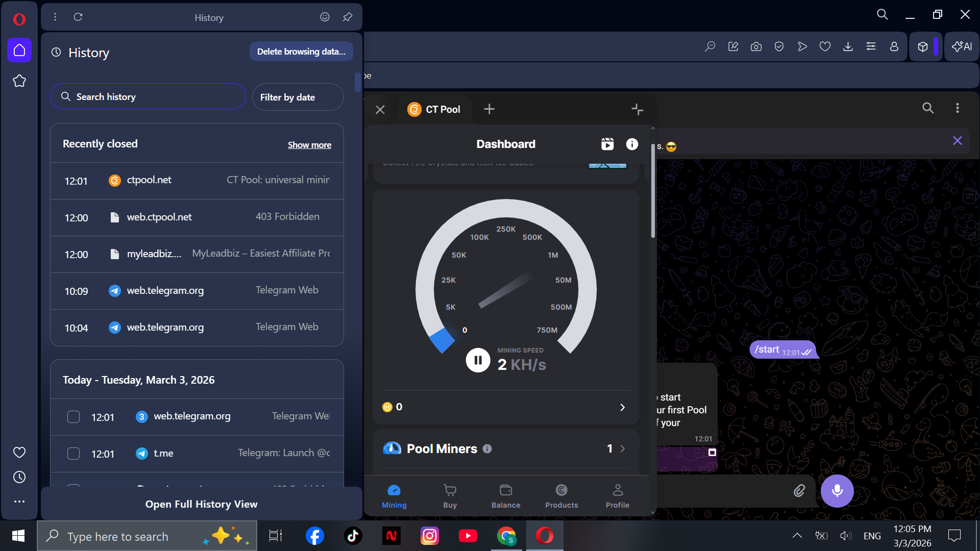The height and width of the screenshot is (551, 980).
Task: Check the web.telegram.org 12:01 history entry
Action: 73,417
